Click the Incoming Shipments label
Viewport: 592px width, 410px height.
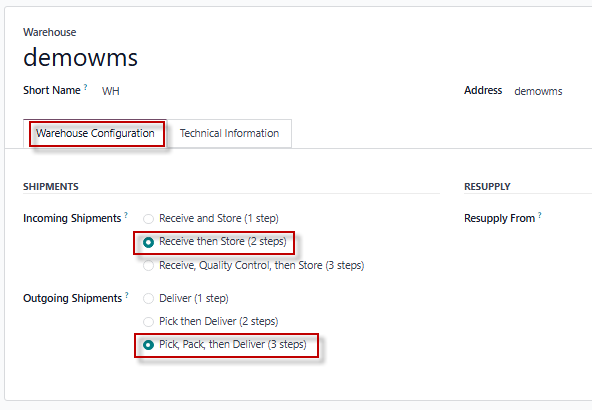coord(72,218)
